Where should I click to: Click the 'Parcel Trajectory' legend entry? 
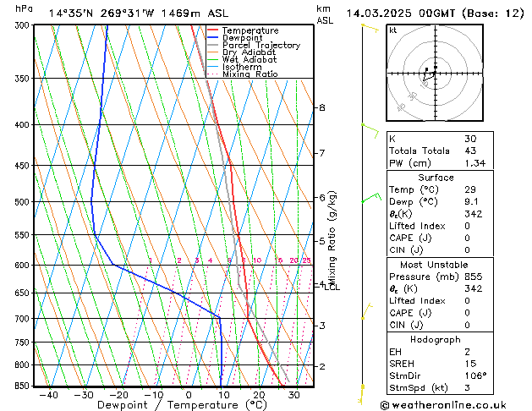pos(261,45)
